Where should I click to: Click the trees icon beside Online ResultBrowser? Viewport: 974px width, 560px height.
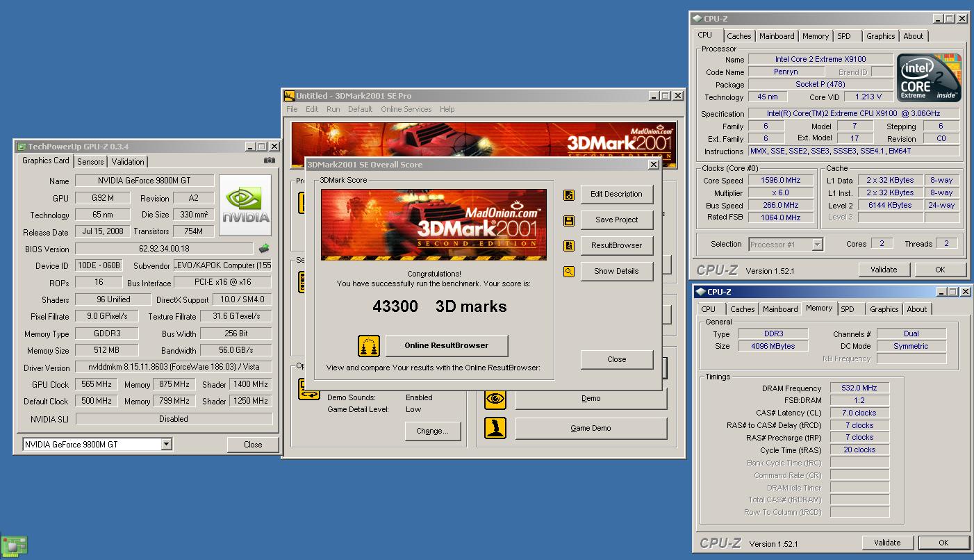[x=369, y=345]
